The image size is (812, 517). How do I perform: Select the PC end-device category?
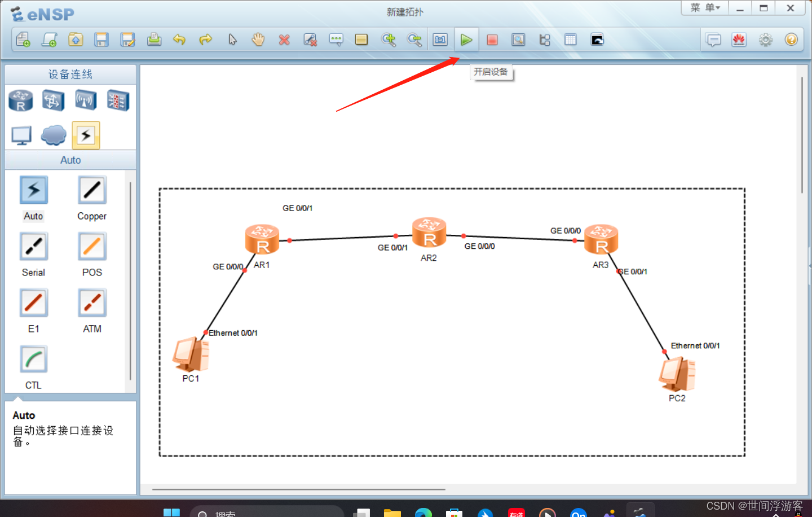[21, 135]
